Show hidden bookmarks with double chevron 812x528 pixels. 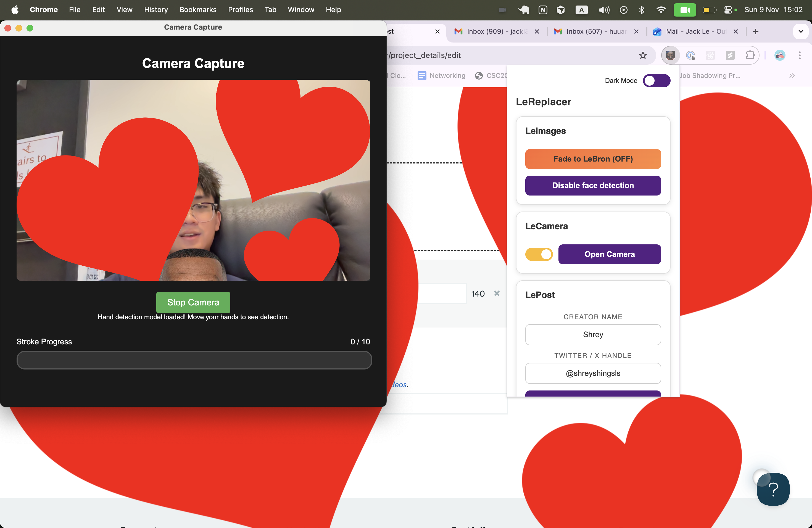(x=792, y=76)
